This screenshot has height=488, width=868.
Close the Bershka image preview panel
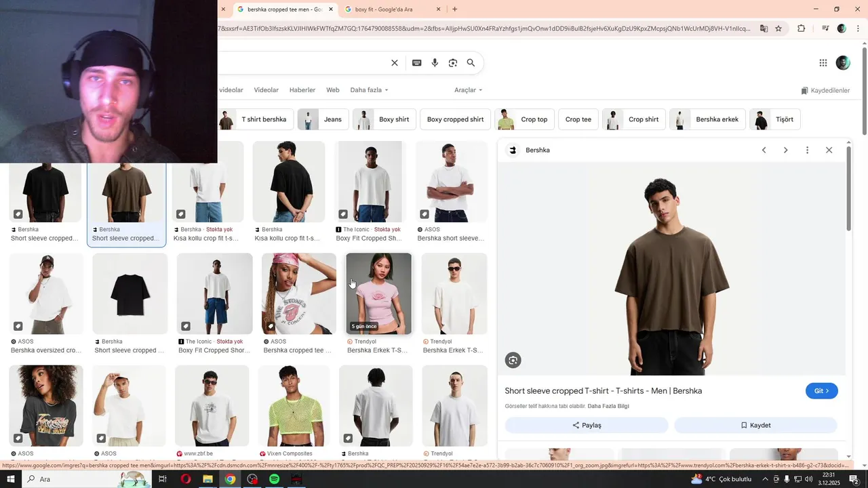coord(829,150)
